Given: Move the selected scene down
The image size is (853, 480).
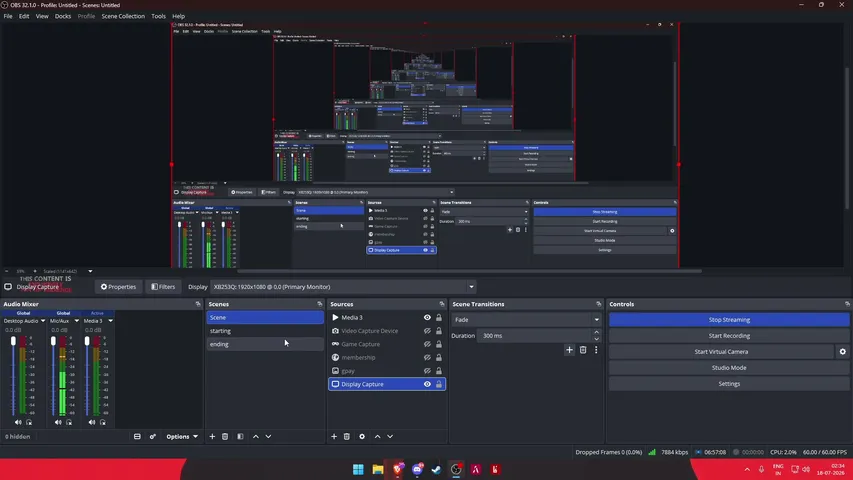Looking at the screenshot, I should click(268, 436).
